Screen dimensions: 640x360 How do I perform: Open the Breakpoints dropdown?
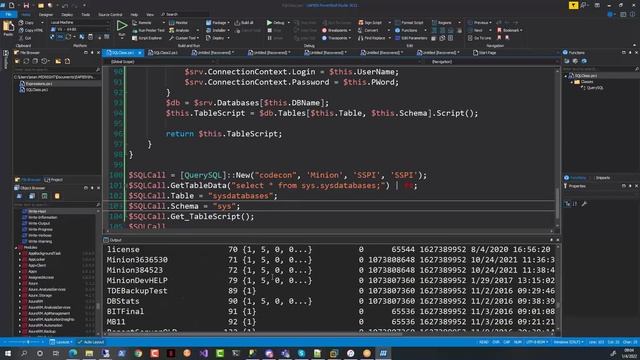click(337, 30)
